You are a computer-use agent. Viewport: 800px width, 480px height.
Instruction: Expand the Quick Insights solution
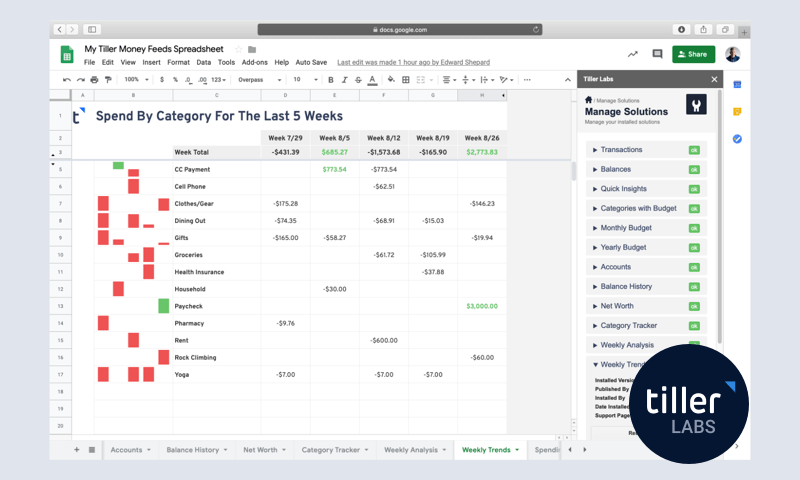coord(646,189)
